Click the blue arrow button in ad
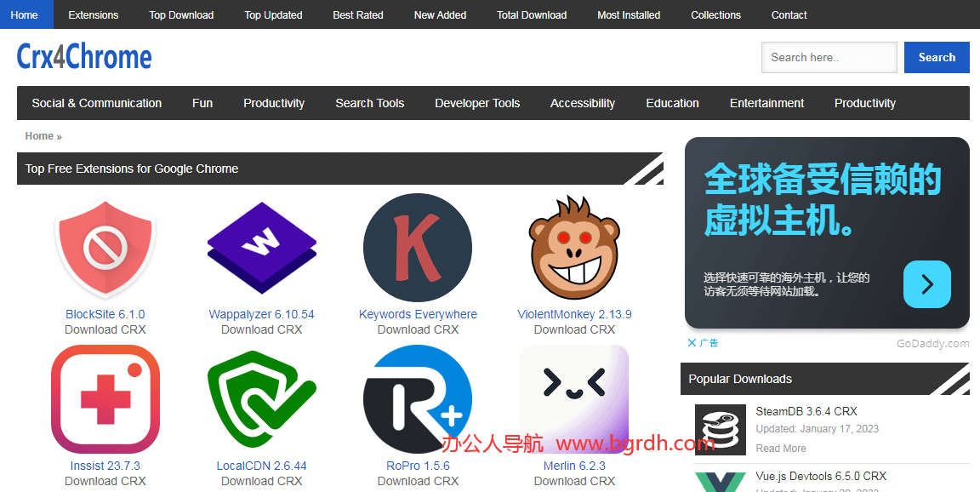The image size is (980, 492). point(926,284)
